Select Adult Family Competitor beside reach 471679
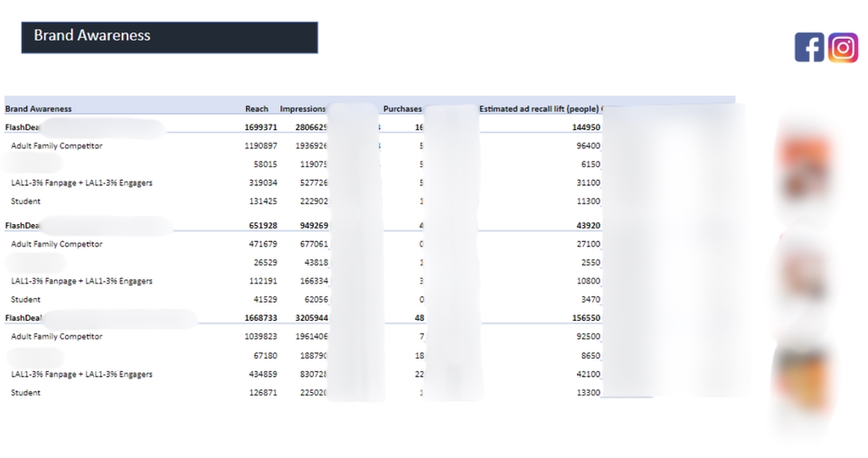The image size is (868, 458). (56, 244)
